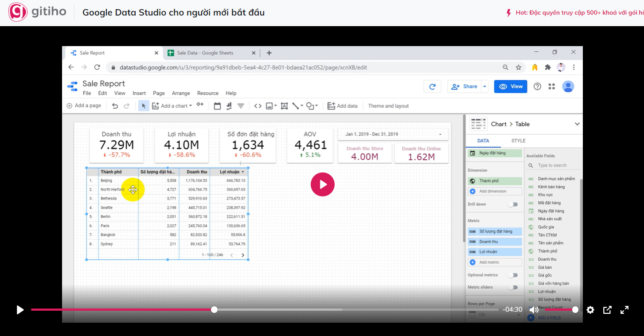The width and height of the screenshot is (644, 336).
Task: Click the browser address bar URL
Action: 243,67
